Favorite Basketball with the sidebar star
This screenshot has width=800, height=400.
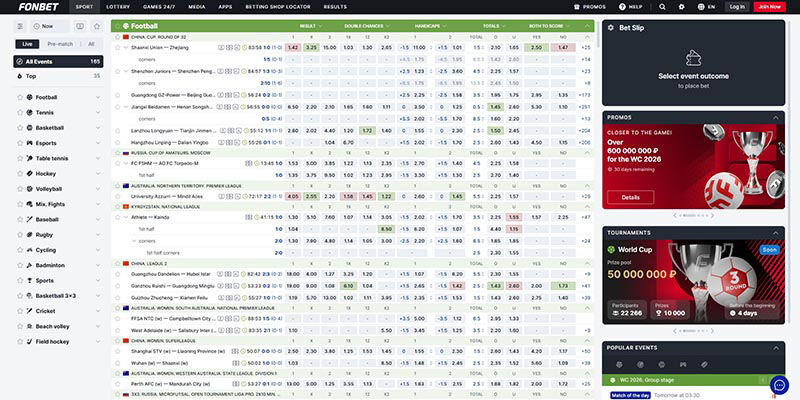pyautogui.click(x=20, y=128)
